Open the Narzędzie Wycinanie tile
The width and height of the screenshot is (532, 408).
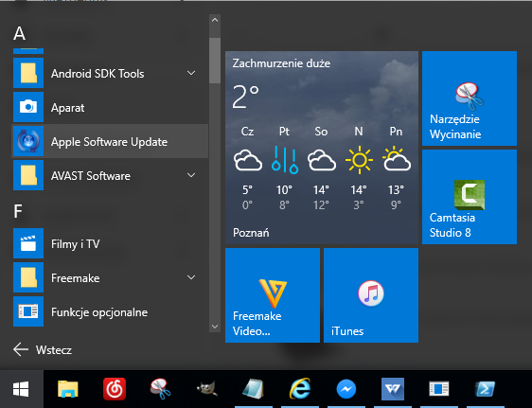(x=470, y=98)
